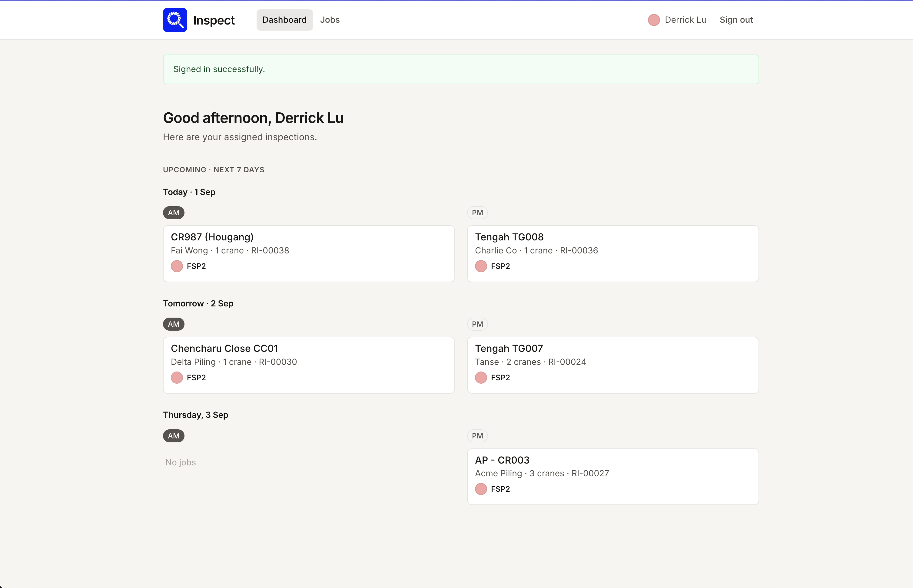The height and width of the screenshot is (588, 913).
Task: Click inspector avatar on CR987 (Hougang) card
Action: [177, 266]
